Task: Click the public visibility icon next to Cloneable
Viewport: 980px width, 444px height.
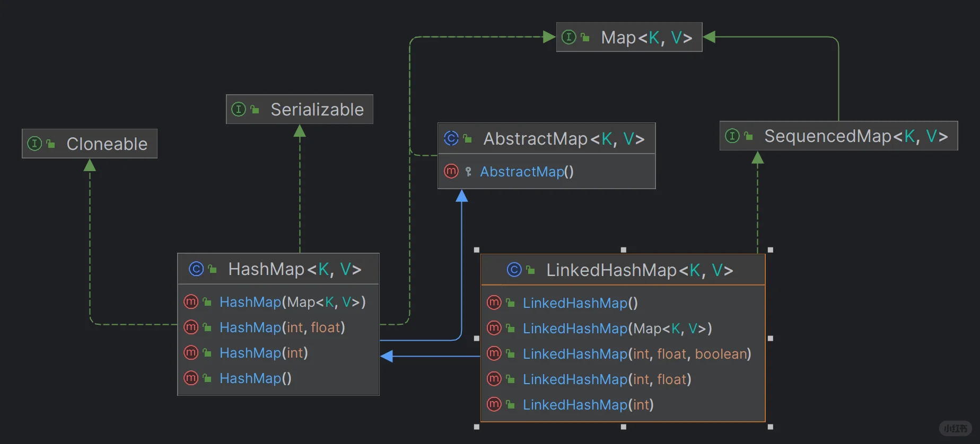Action: 51,144
